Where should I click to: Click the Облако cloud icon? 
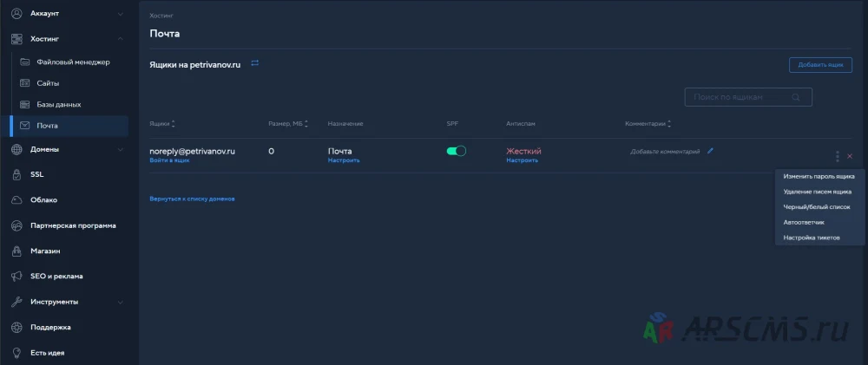16,199
